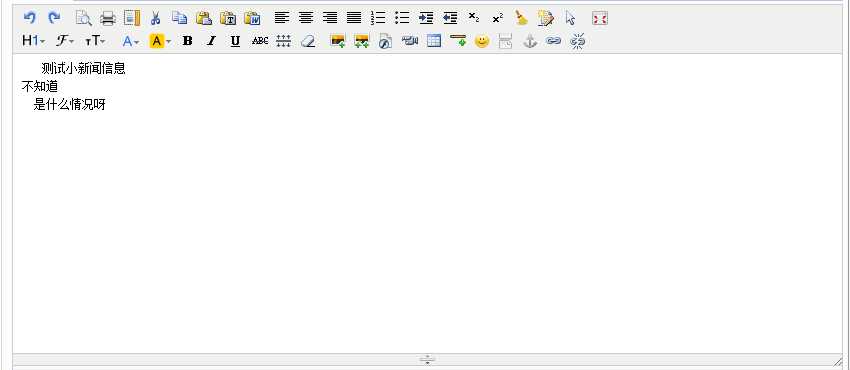Screen dimensions: 850x370
Task: Open the Preview (magnifier page) tool
Action: point(83,18)
